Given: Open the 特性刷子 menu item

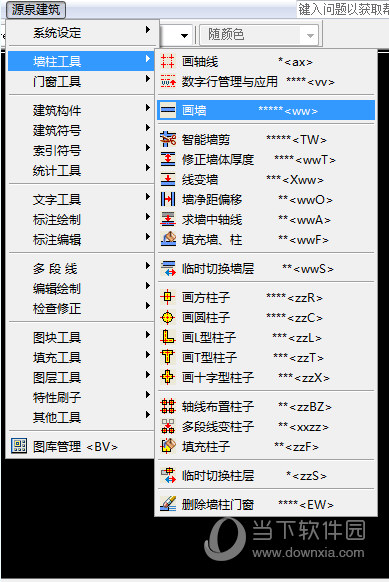Looking at the screenshot, I should pyautogui.click(x=81, y=398).
